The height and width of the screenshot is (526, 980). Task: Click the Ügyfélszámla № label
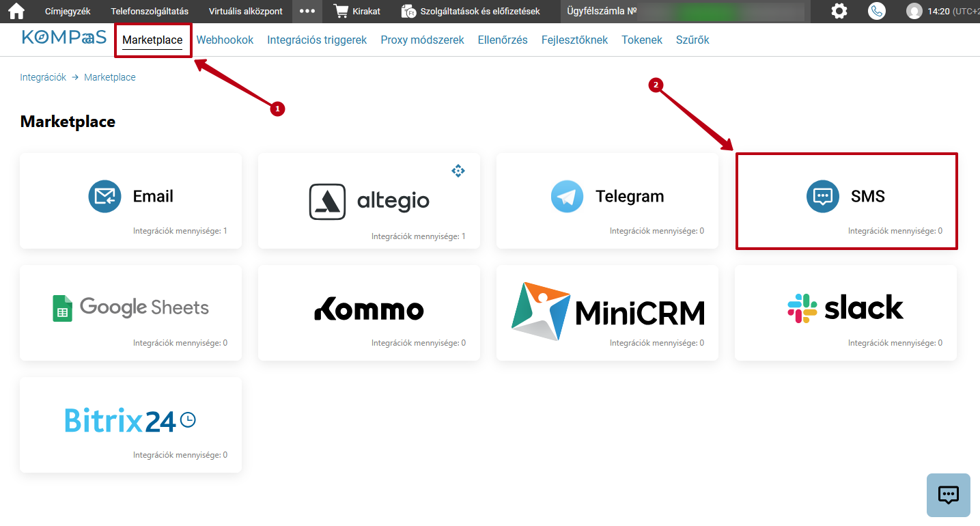[602, 12]
